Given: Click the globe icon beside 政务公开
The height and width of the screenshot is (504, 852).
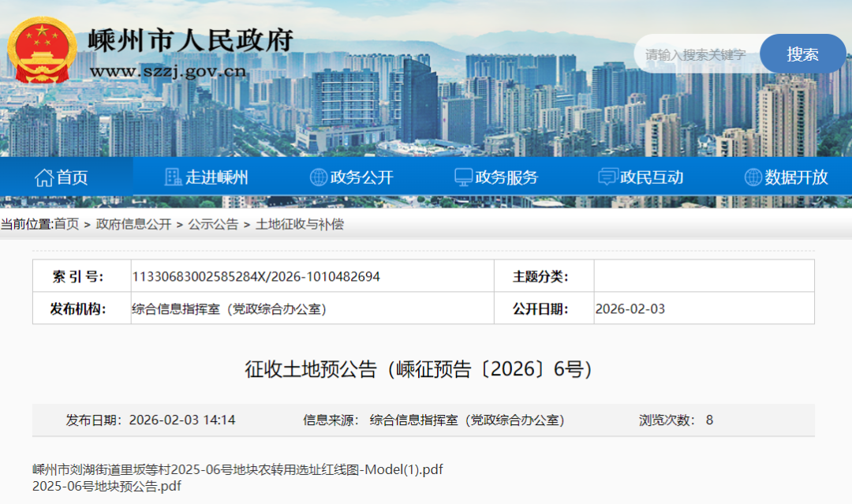Looking at the screenshot, I should pyautogui.click(x=319, y=177).
